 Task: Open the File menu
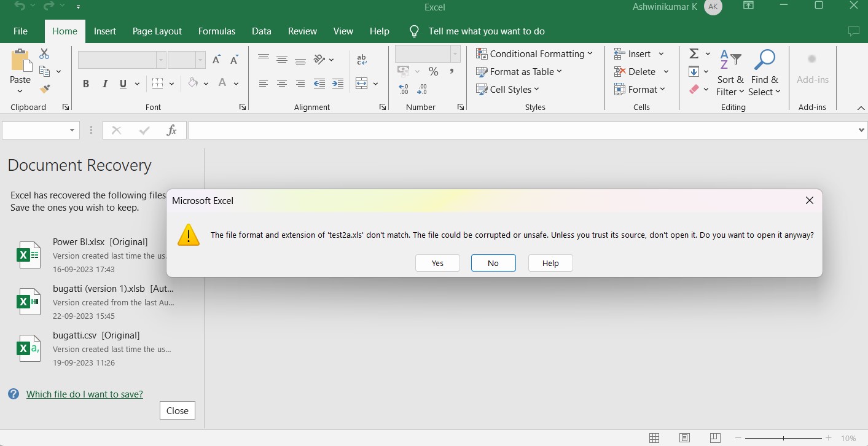[x=20, y=31]
